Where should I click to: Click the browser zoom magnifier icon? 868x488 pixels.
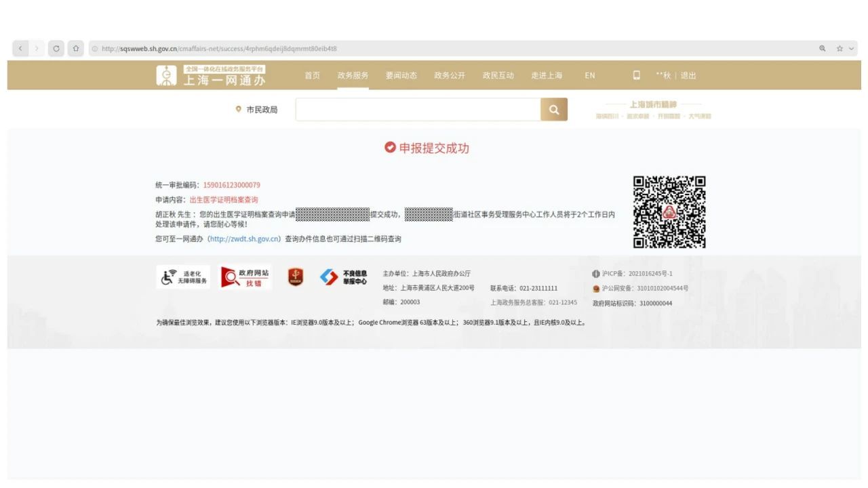click(x=822, y=49)
